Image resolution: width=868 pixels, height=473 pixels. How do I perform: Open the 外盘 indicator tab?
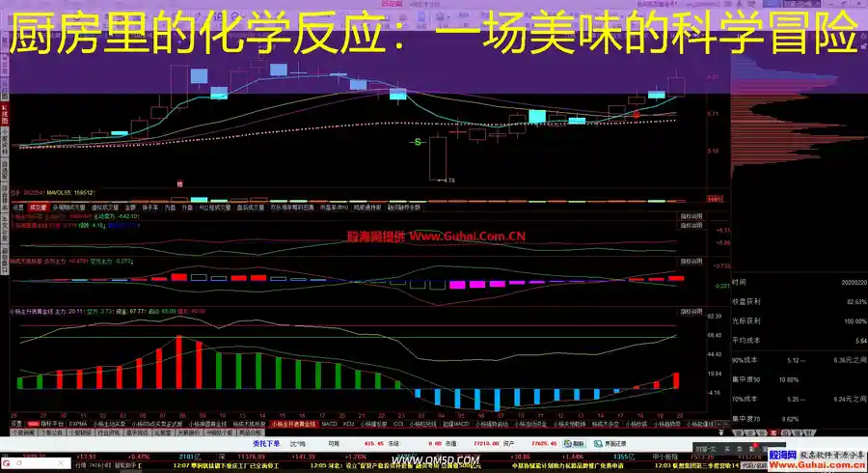187,208
